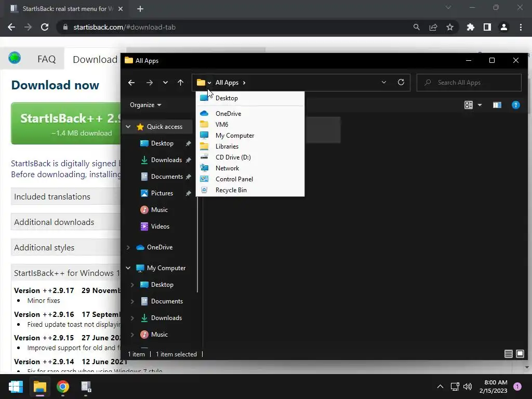
Task: Open the Windows Start button
Action: coord(16,387)
